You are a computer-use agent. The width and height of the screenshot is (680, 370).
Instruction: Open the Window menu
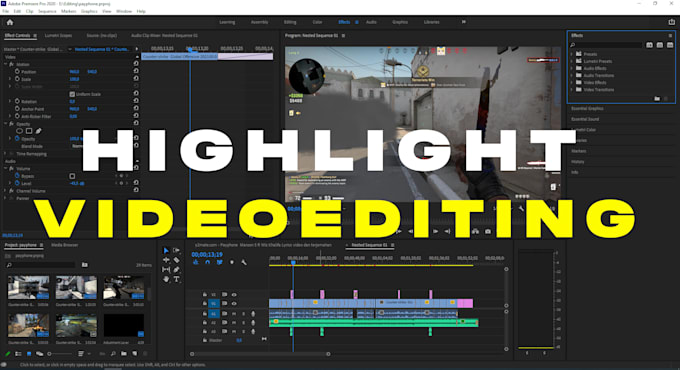(124, 11)
